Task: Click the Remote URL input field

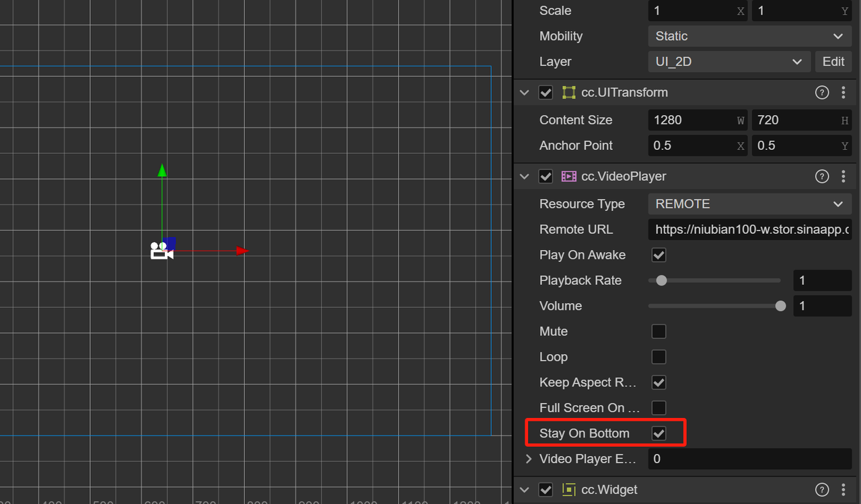Action: tap(749, 230)
